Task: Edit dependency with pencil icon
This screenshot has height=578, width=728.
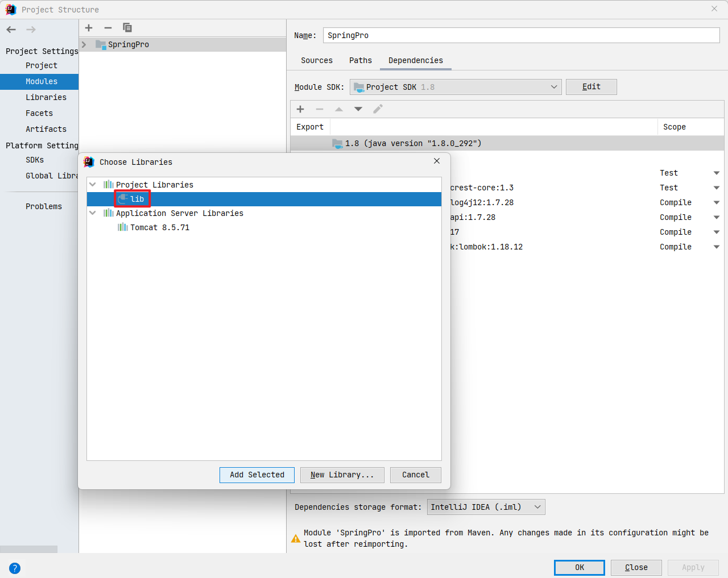Action: pyautogui.click(x=378, y=109)
